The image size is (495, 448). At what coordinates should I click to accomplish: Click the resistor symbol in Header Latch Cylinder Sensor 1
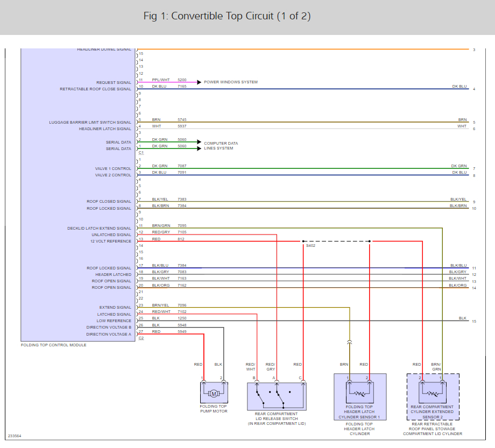[x=359, y=394]
